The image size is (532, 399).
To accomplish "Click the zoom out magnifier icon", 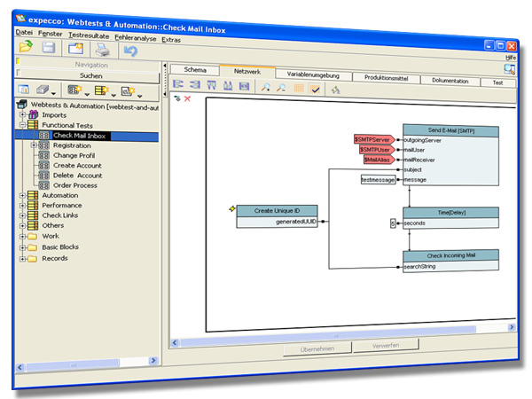I will (281, 87).
